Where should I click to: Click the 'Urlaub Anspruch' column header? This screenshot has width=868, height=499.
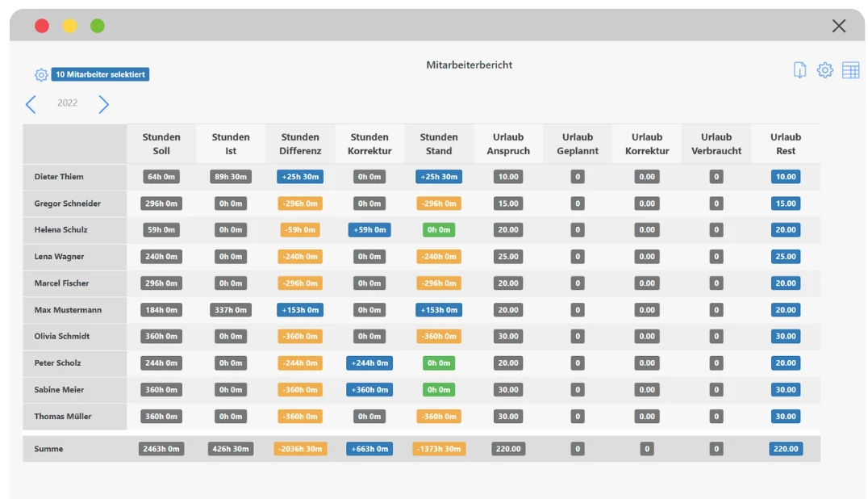[508, 143]
